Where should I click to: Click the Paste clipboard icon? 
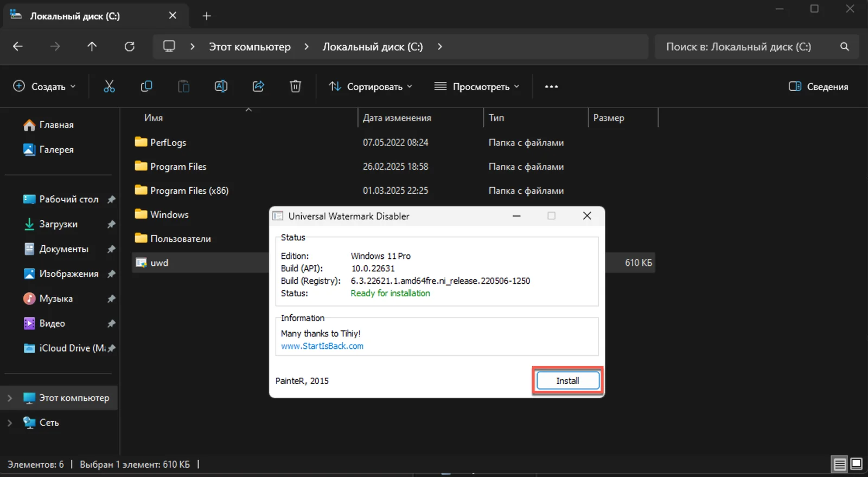coord(184,86)
